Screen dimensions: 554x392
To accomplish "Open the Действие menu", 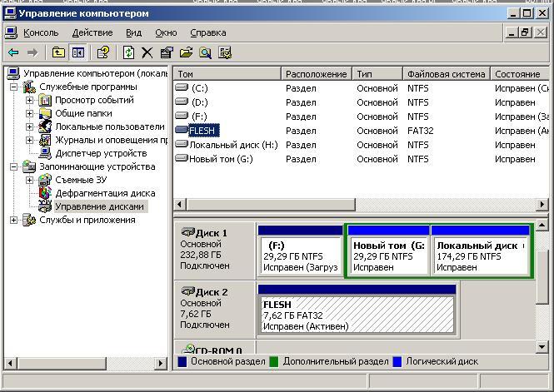I will coord(92,32).
